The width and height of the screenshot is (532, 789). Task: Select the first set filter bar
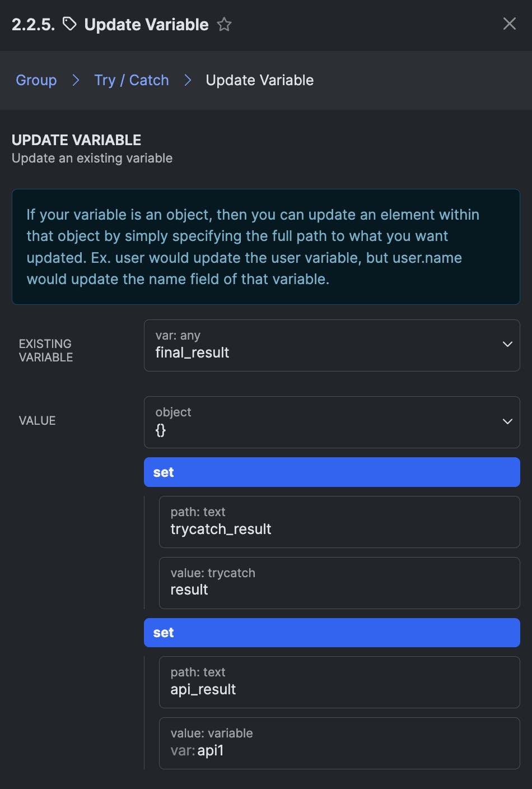tap(332, 472)
